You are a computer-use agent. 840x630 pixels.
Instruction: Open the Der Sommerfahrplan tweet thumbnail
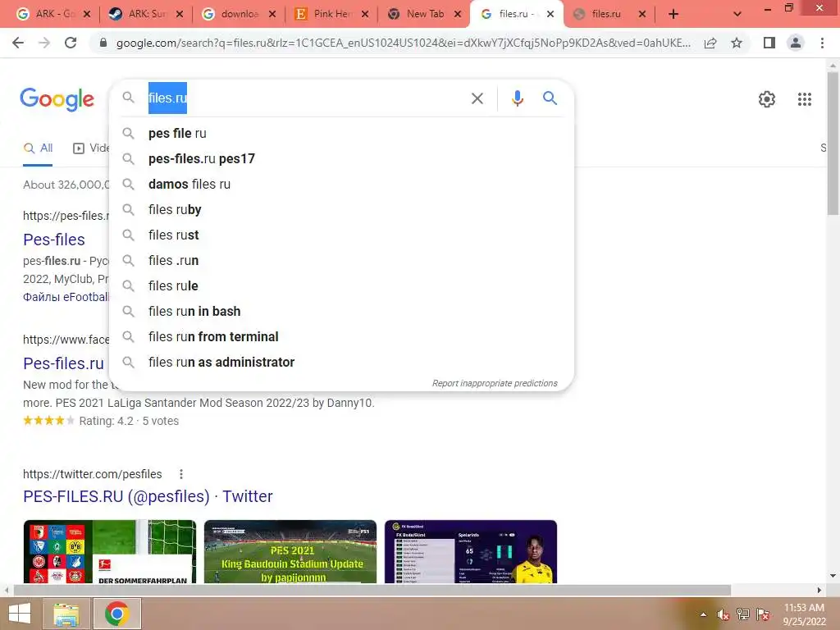pos(110,551)
